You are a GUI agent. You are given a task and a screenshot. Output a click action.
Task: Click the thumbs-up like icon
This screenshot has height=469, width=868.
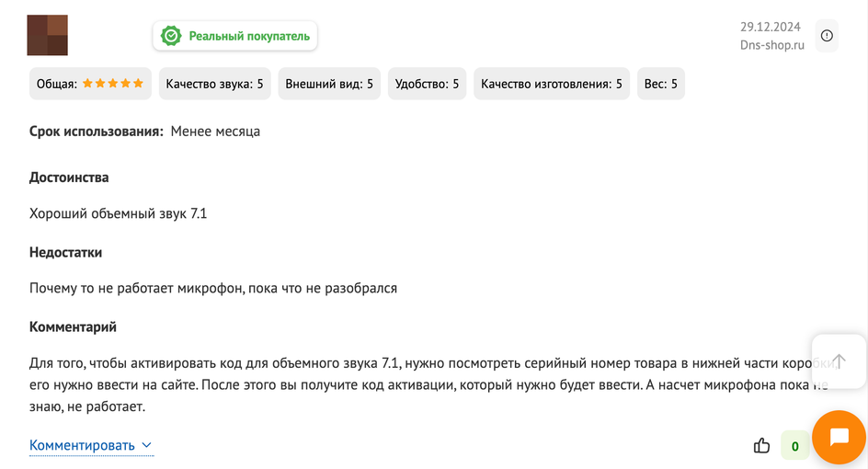pos(761,445)
